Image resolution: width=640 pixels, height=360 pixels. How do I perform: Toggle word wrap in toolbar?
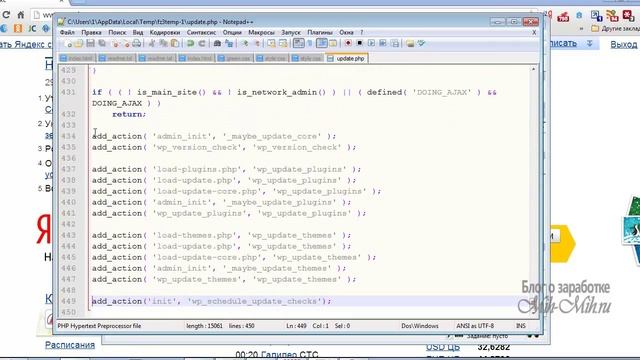[298, 43]
